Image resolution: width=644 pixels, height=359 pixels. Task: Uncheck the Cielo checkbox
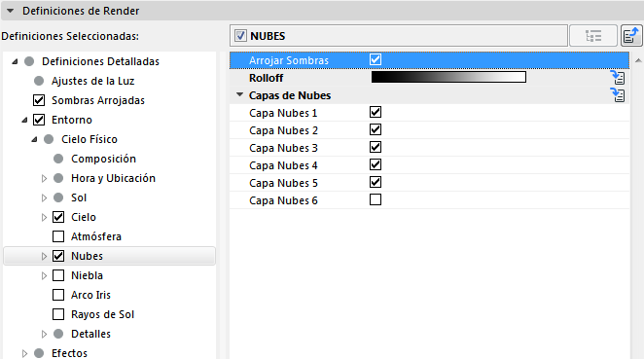pyautogui.click(x=58, y=217)
